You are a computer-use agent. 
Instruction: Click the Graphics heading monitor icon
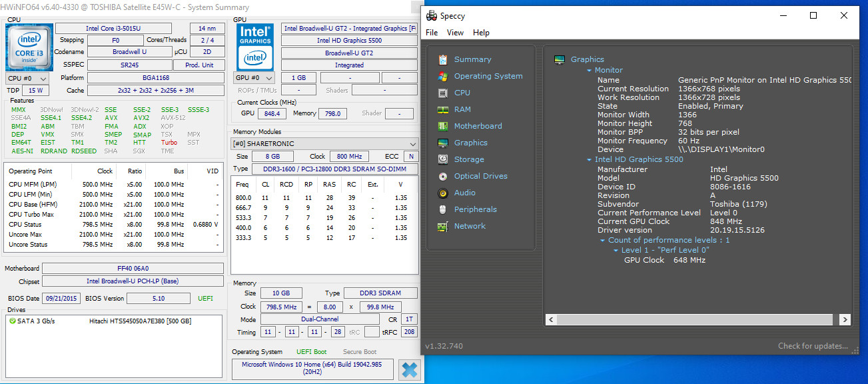click(560, 59)
